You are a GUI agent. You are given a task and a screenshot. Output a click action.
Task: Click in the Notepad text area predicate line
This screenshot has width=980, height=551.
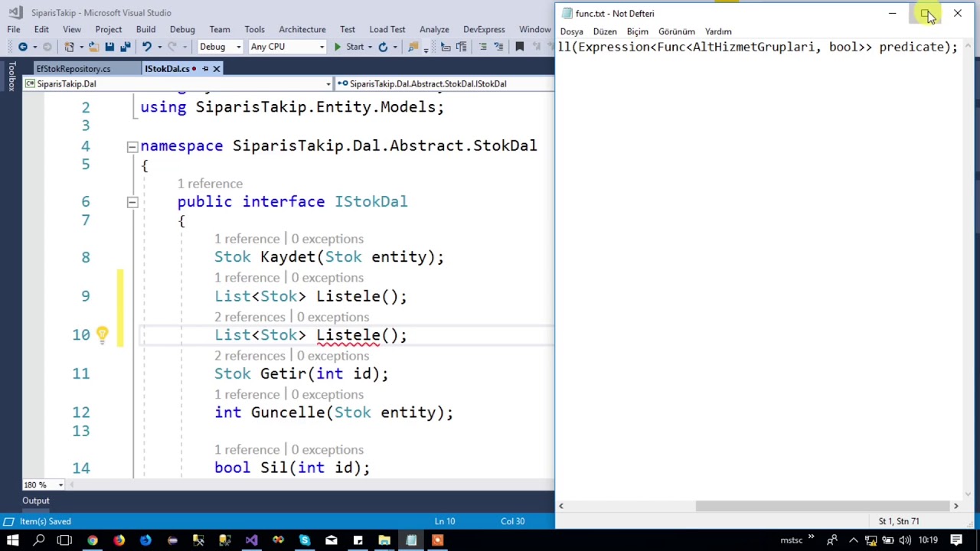[757, 47]
